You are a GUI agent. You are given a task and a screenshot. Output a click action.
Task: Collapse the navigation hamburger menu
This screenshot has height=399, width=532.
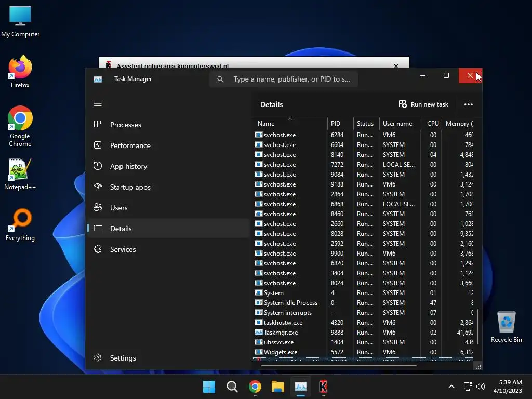(x=97, y=103)
